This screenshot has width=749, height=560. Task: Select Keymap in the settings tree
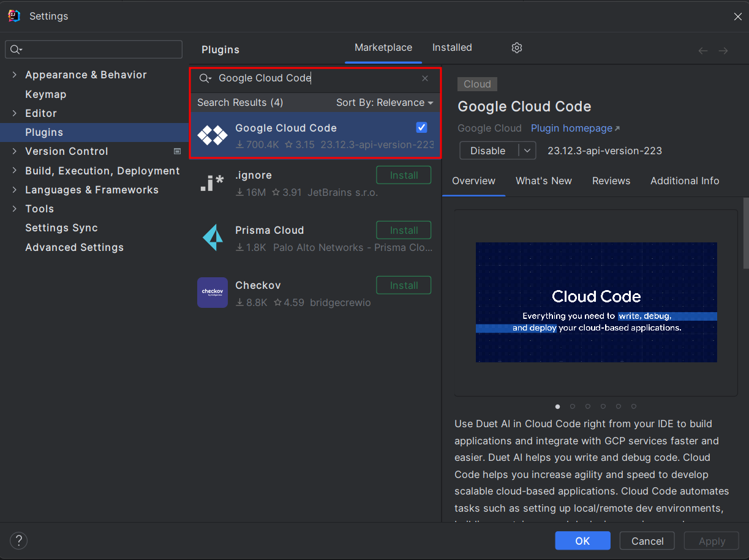click(45, 94)
